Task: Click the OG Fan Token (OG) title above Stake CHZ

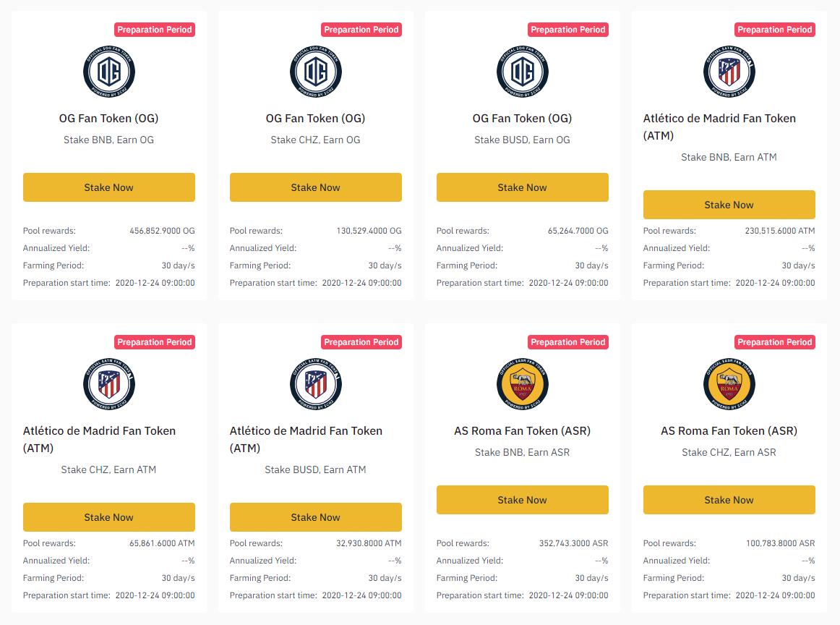Action: point(315,119)
